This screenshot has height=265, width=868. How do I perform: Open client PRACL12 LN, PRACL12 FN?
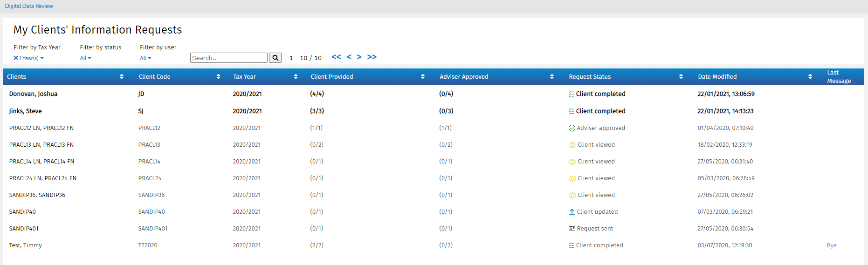click(x=41, y=128)
